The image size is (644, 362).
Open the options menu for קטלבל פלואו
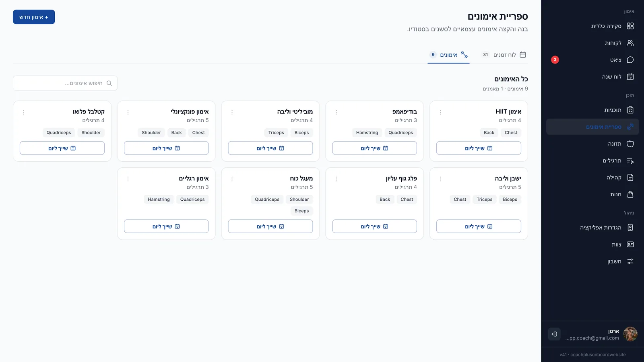point(24,112)
